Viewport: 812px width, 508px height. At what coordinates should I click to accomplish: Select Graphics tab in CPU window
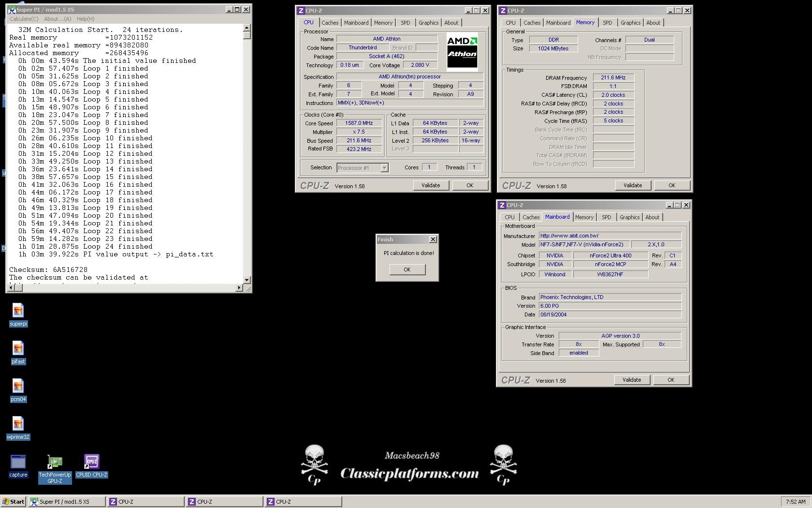[429, 23]
